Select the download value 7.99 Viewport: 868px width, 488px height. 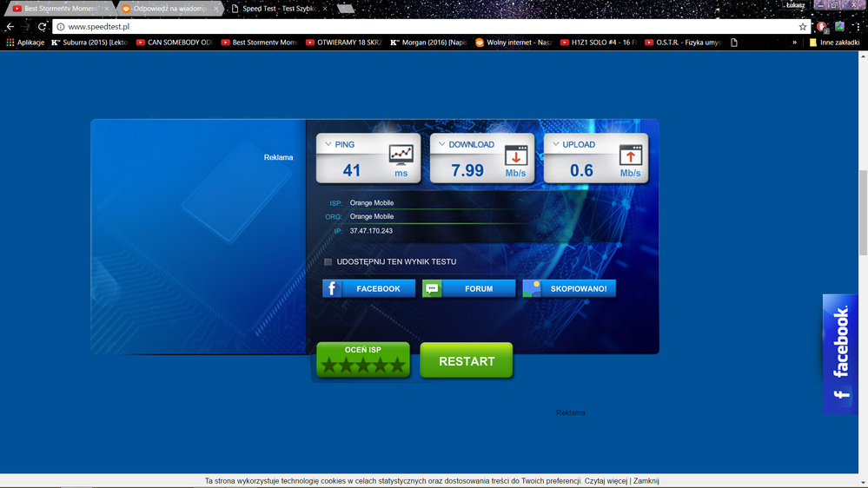coord(467,170)
